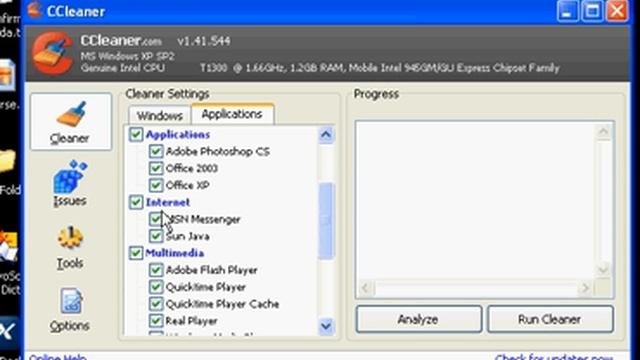
Task: Minimize the CCleaner window
Action: click(567, 11)
